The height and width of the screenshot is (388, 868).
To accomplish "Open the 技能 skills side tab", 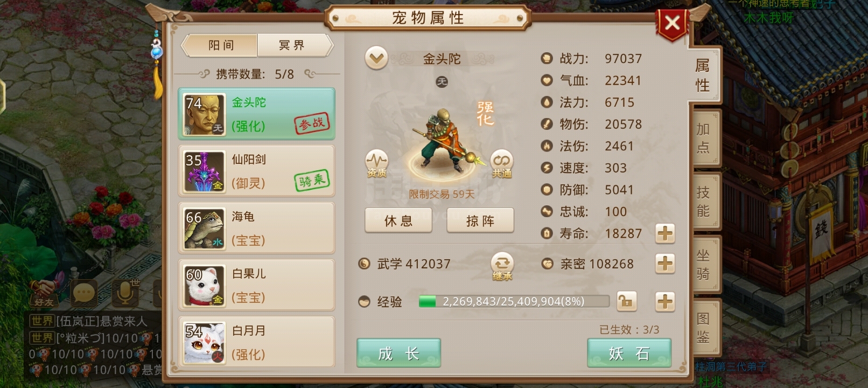I will [x=703, y=202].
